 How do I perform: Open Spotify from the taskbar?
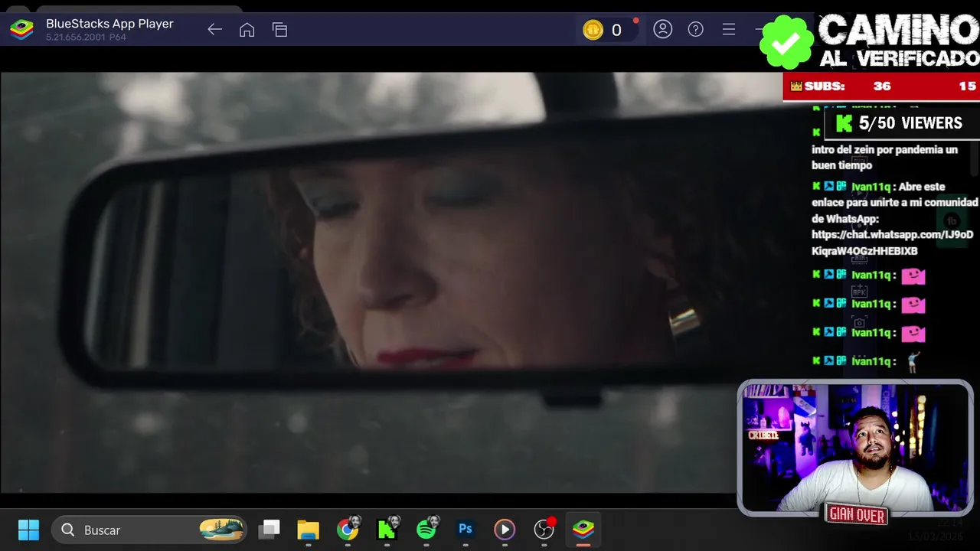click(x=426, y=530)
